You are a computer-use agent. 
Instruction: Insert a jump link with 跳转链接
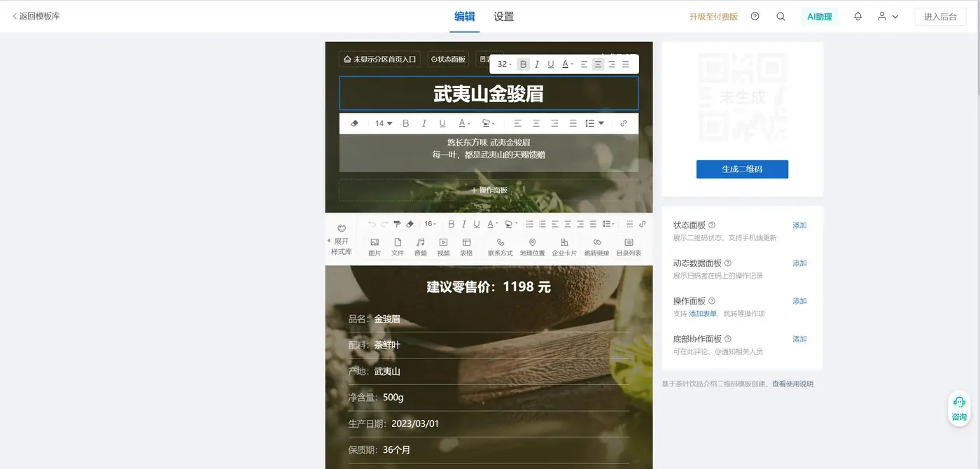click(x=597, y=246)
